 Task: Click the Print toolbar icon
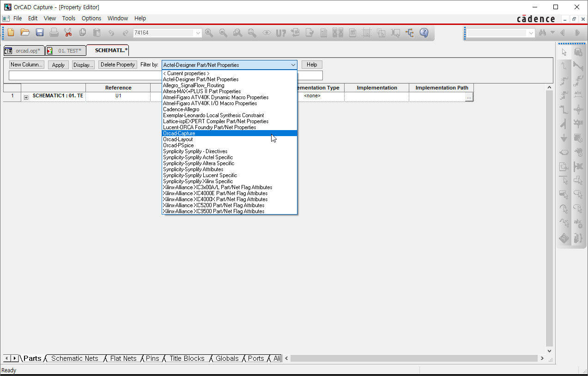(54, 33)
